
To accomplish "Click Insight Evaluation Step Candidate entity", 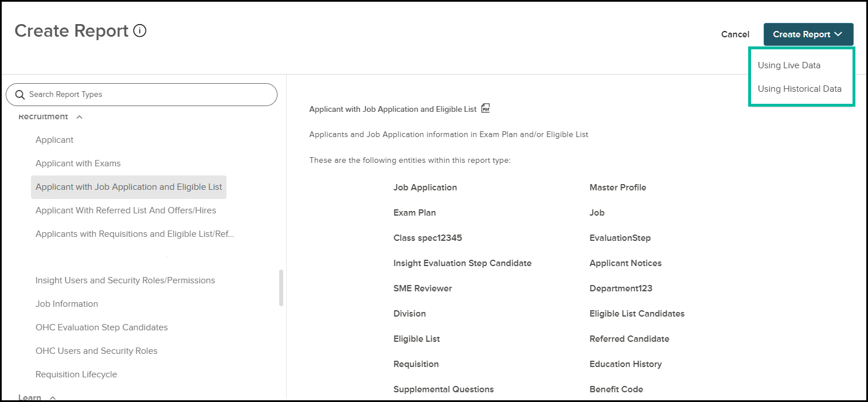I will pos(462,263).
